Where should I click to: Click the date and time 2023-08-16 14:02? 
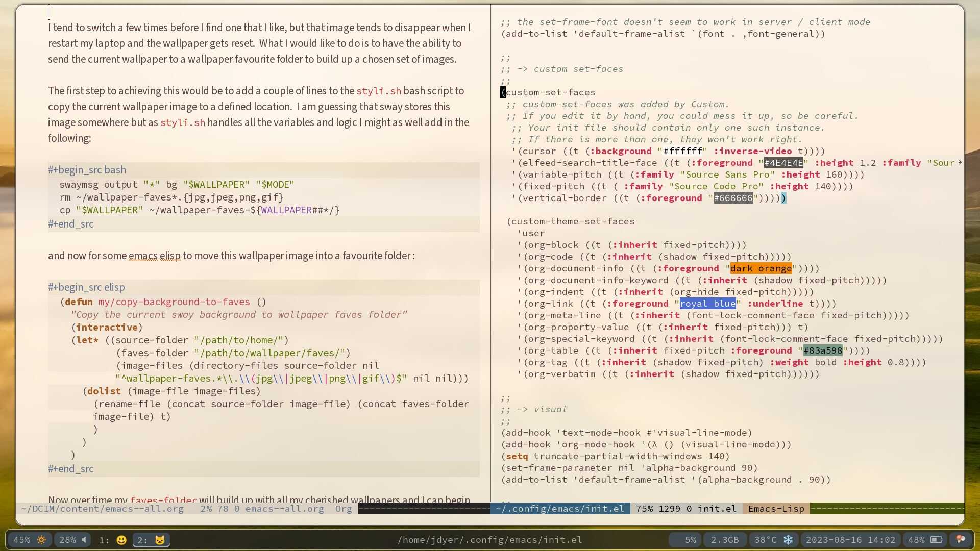click(x=850, y=540)
